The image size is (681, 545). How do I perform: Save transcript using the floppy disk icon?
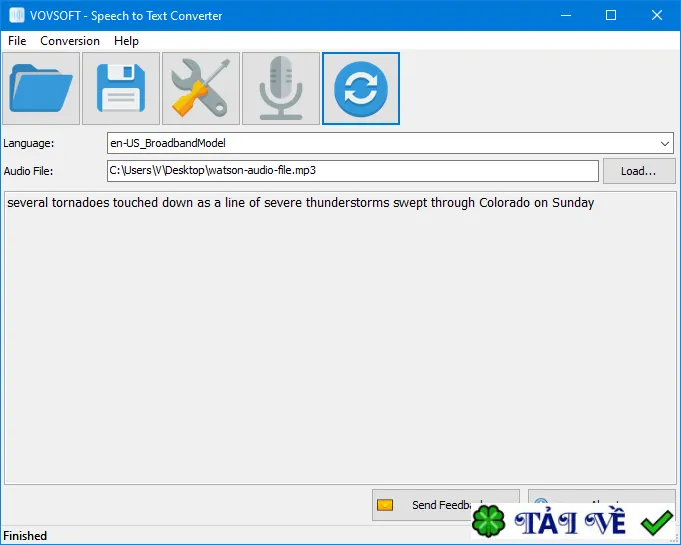tap(121, 89)
